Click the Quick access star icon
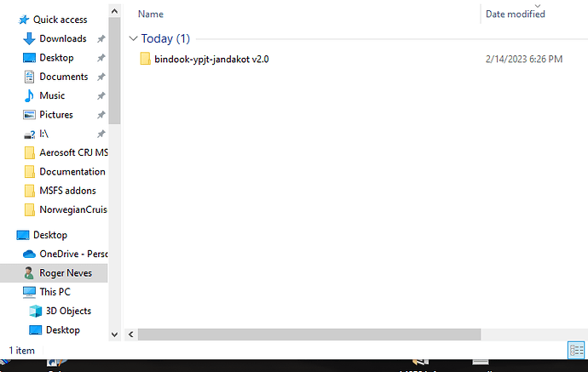Image resolution: width=588 pixels, height=372 pixels. click(24, 20)
